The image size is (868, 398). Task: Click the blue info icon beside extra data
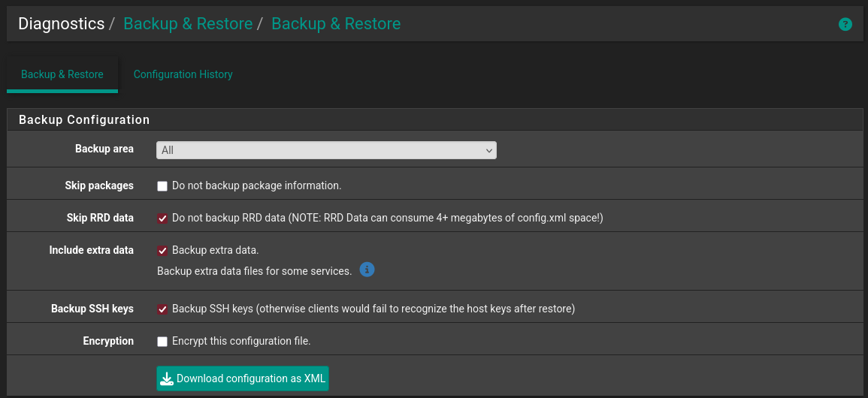pyautogui.click(x=367, y=270)
